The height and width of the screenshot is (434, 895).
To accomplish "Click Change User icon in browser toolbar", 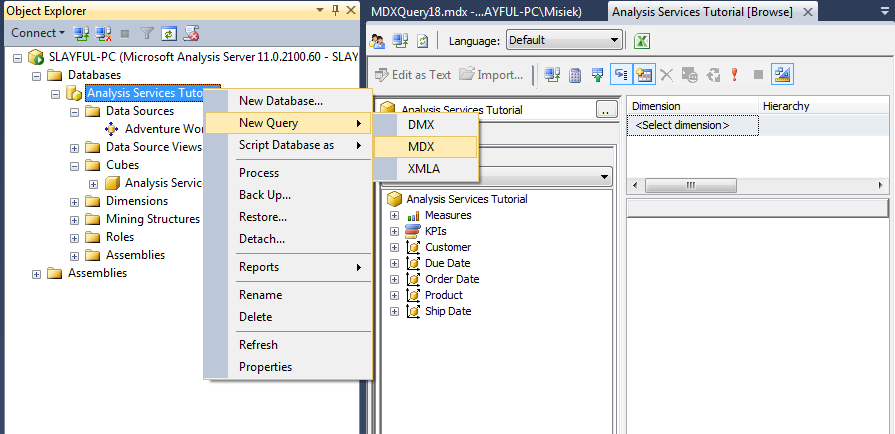I will point(377,41).
